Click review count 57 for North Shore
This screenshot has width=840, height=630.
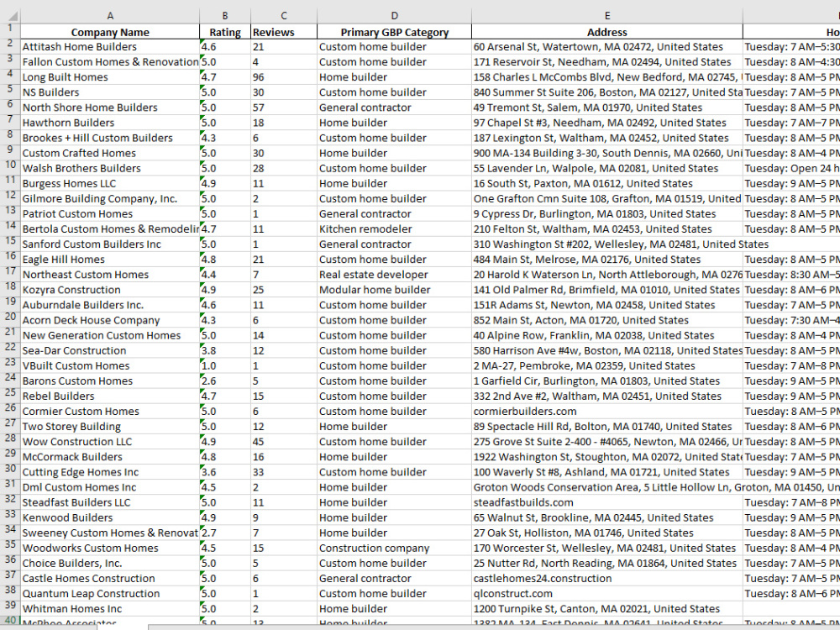click(x=284, y=108)
